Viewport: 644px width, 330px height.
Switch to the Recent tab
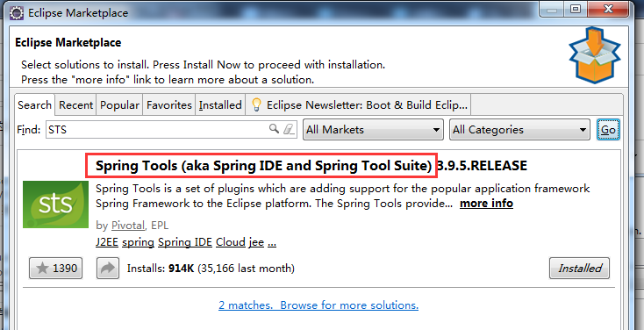(76, 105)
